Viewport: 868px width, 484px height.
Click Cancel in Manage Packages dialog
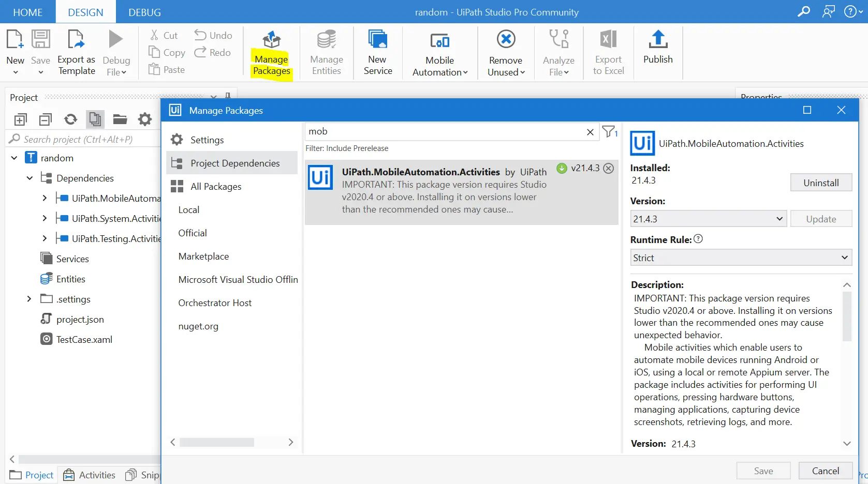[x=825, y=471]
